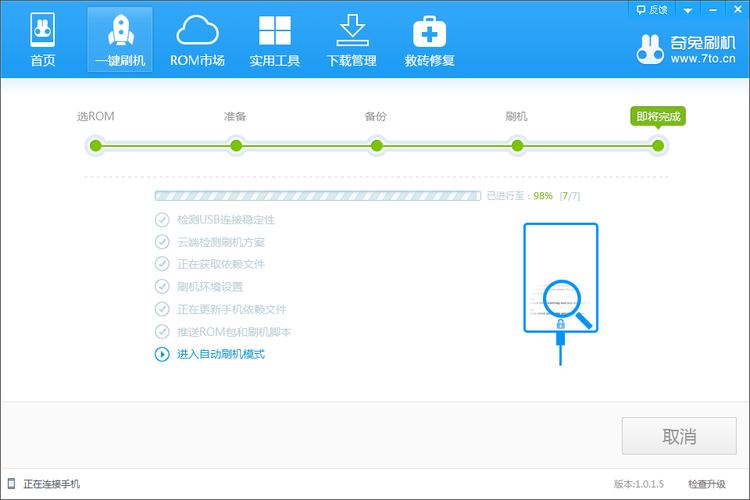The image size is (750, 500).
Task: Open 下载管理 download icon
Action: [x=351, y=31]
